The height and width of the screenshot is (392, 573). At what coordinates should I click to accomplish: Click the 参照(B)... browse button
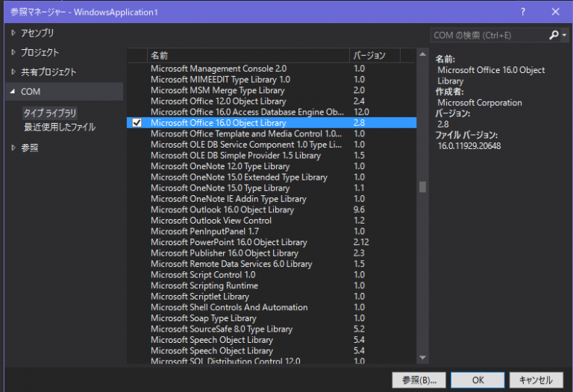click(x=419, y=379)
